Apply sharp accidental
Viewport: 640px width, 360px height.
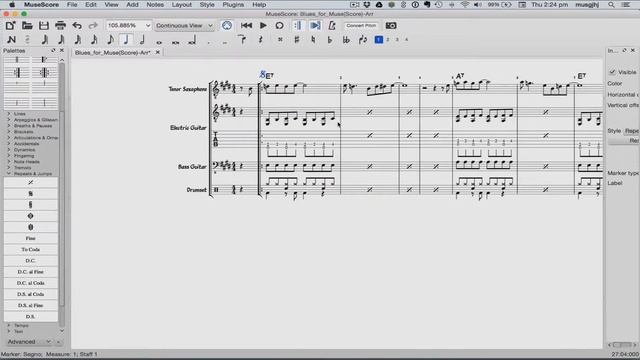(x=297, y=40)
